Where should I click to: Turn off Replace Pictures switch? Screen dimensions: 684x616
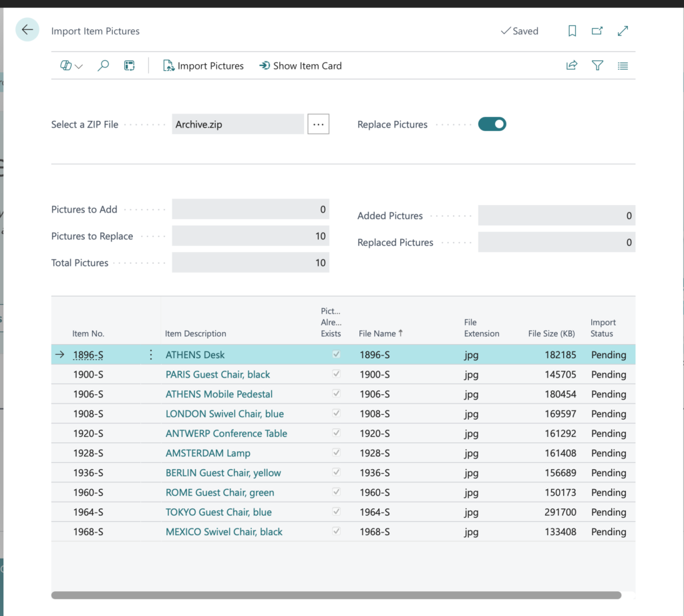[492, 124]
